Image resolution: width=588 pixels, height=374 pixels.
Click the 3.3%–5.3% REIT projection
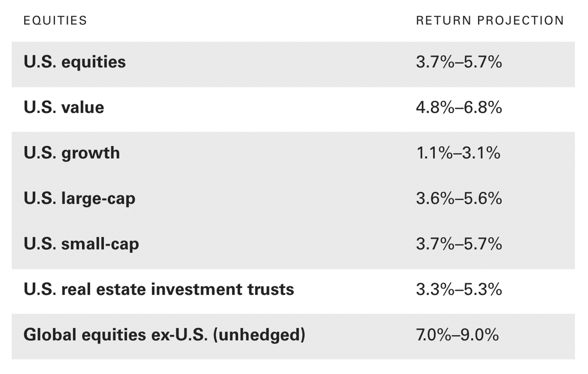[x=459, y=290]
